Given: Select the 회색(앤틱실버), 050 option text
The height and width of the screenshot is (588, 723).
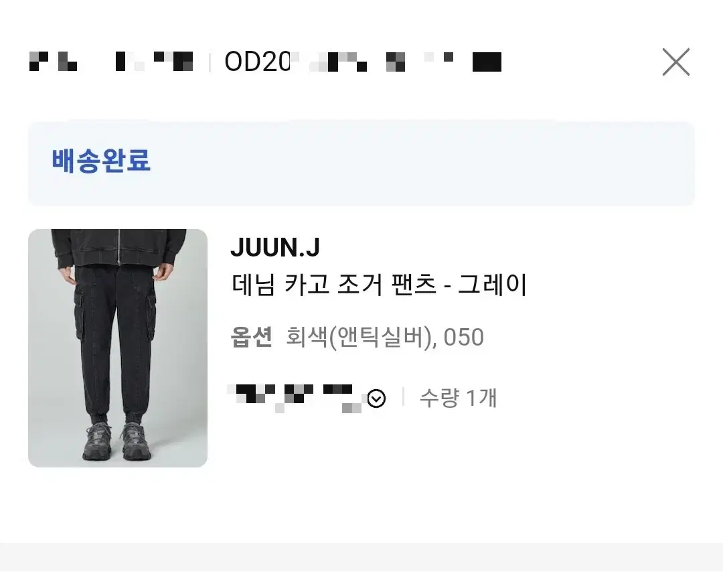Looking at the screenshot, I should click(x=384, y=337).
